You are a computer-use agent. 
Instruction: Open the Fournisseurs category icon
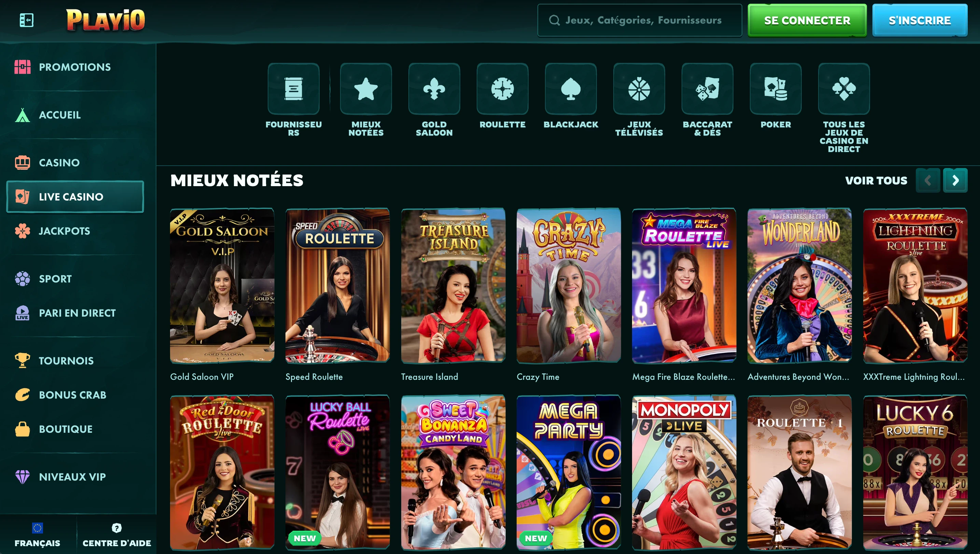coord(293,89)
